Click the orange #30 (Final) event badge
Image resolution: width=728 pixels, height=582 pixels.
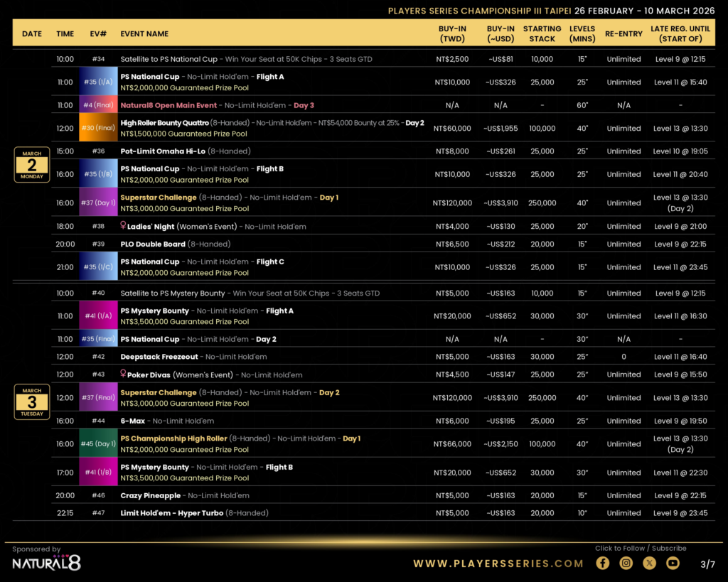click(x=98, y=128)
